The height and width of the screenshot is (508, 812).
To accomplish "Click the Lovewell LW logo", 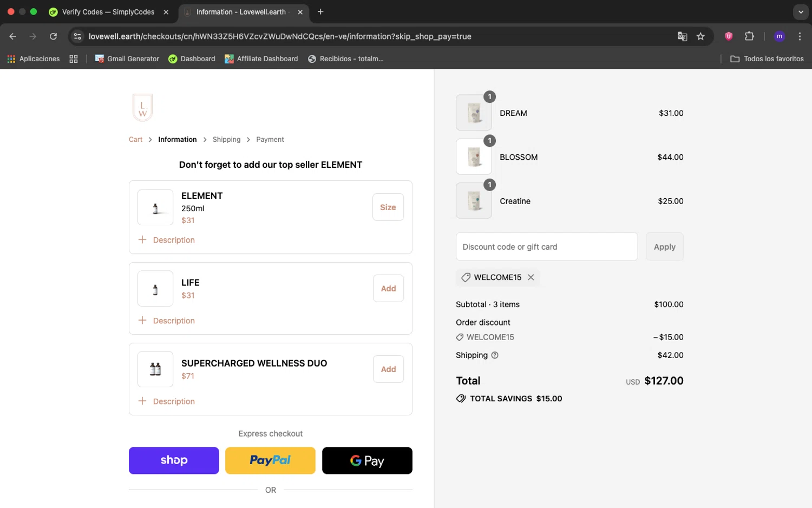I will pyautogui.click(x=142, y=107).
